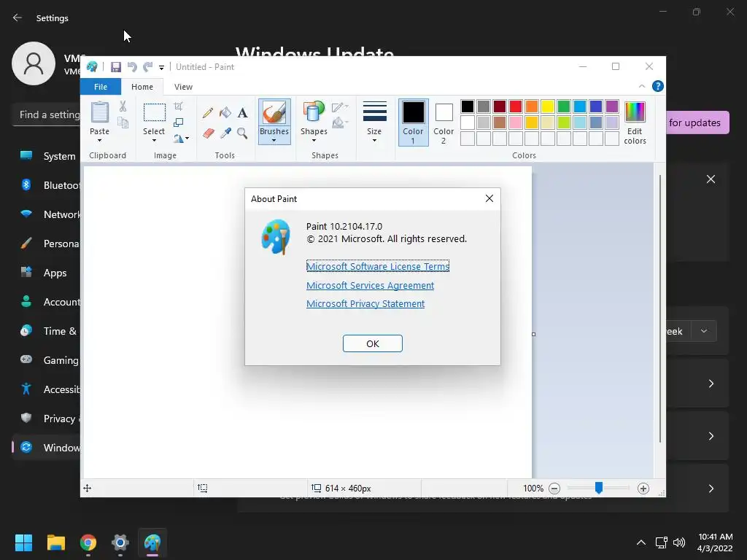The width and height of the screenshot is (747, 560).
Task: Select the Eraser tool
Action: [x=208, y=133]
